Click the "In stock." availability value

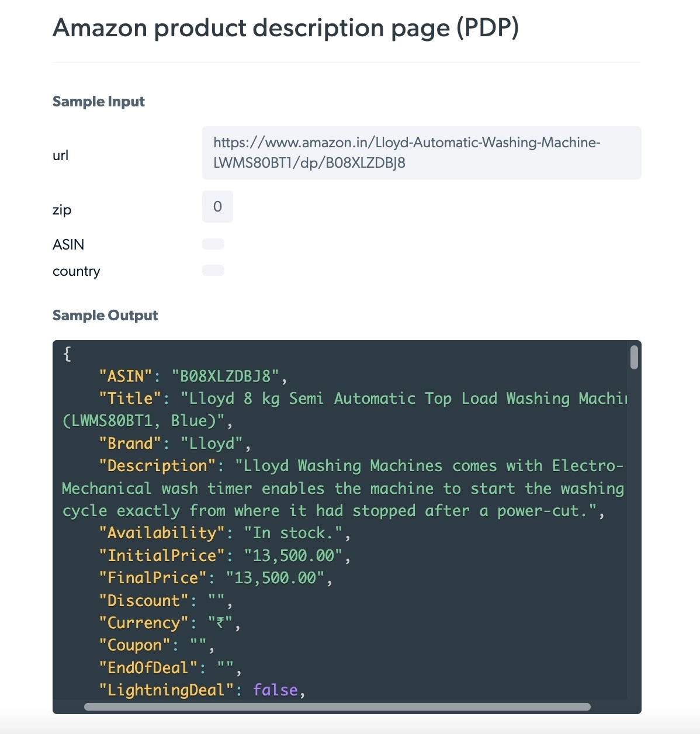(293, 533)
